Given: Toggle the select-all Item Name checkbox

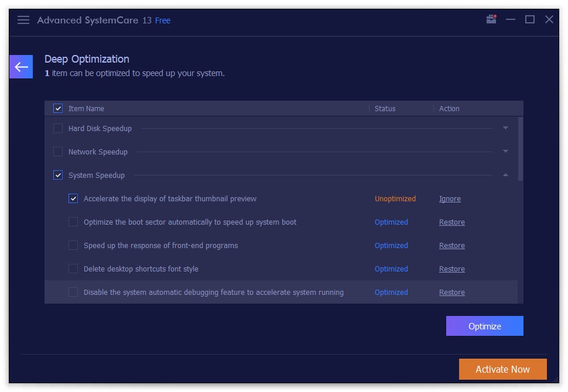Looking at the screenshot, I should click(x=58, y=108).
